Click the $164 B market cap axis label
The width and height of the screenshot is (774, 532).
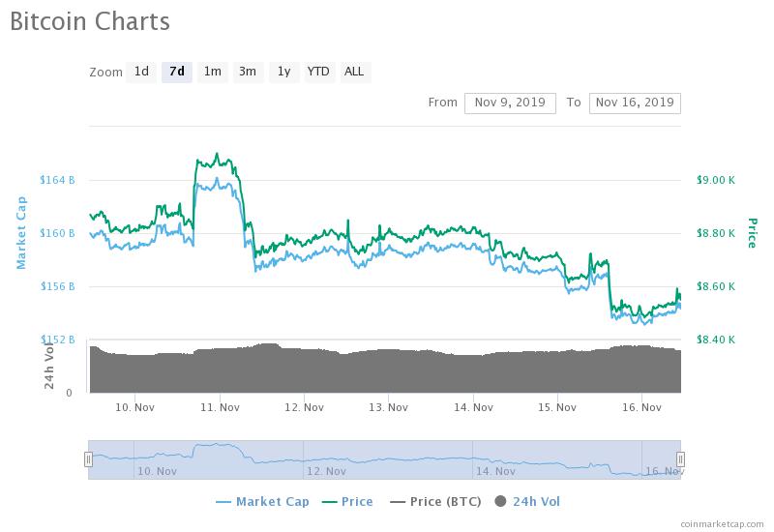coord(57,180)
